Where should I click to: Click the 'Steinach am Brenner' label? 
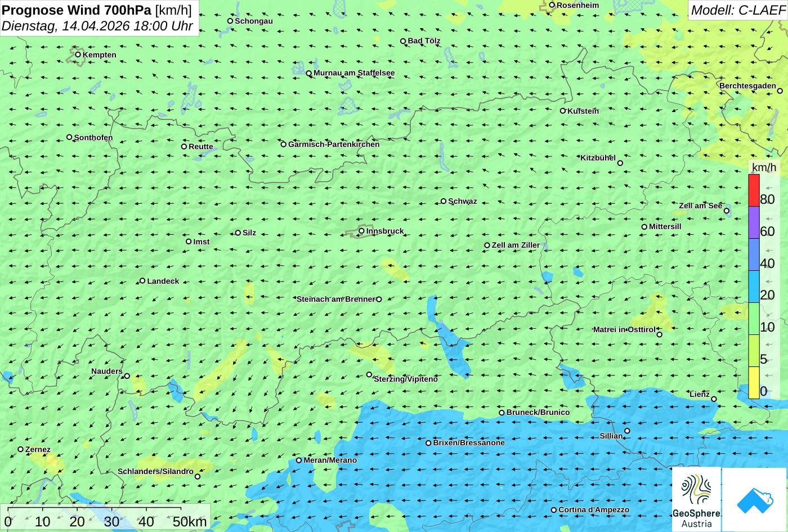click(x=335, y=299)
